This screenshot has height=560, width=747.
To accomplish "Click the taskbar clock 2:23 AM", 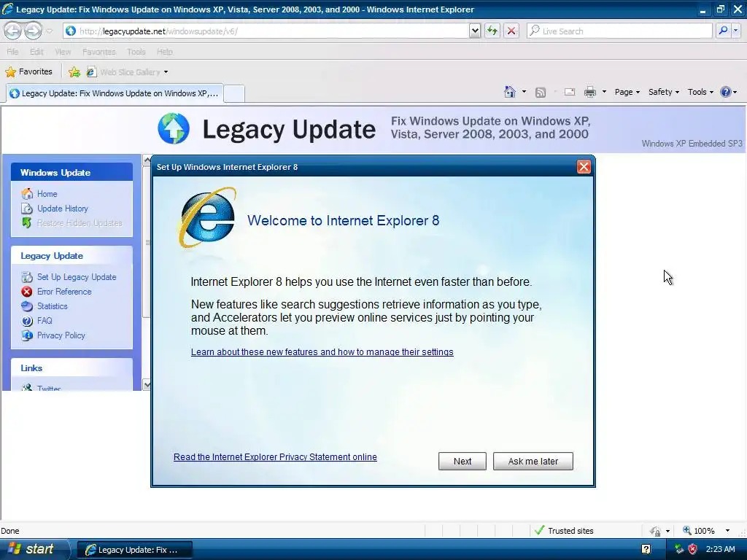I will click(x=720, y=549).
